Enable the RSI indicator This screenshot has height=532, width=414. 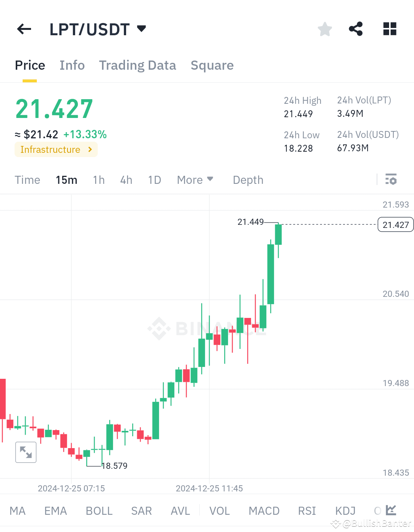click(306, 511)
